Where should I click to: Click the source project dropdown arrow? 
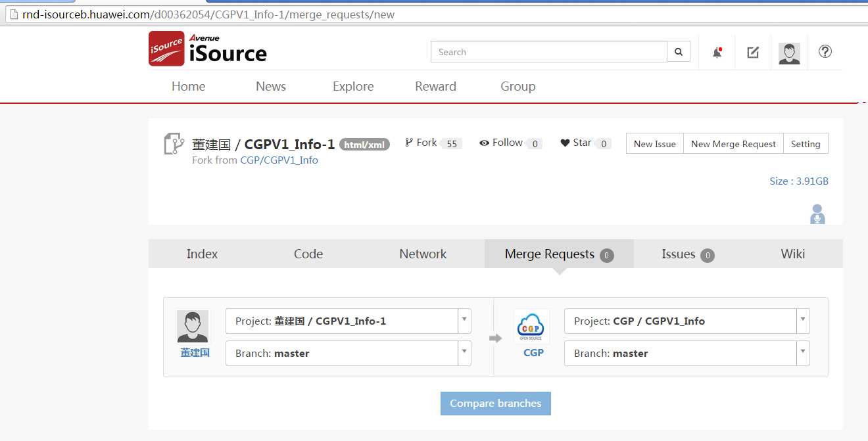point(464,321)
